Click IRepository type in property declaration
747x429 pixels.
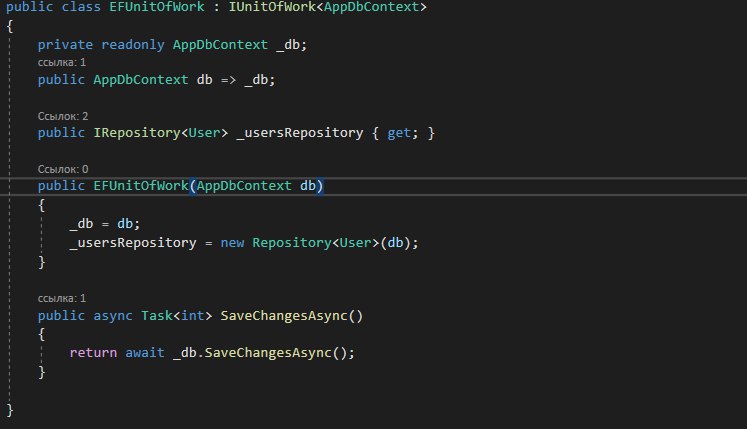137,133
